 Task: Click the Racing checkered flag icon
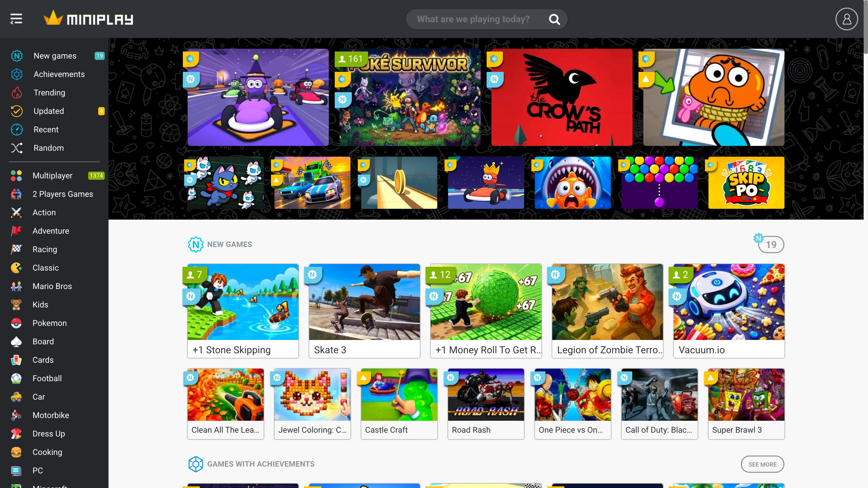[16, 249]
